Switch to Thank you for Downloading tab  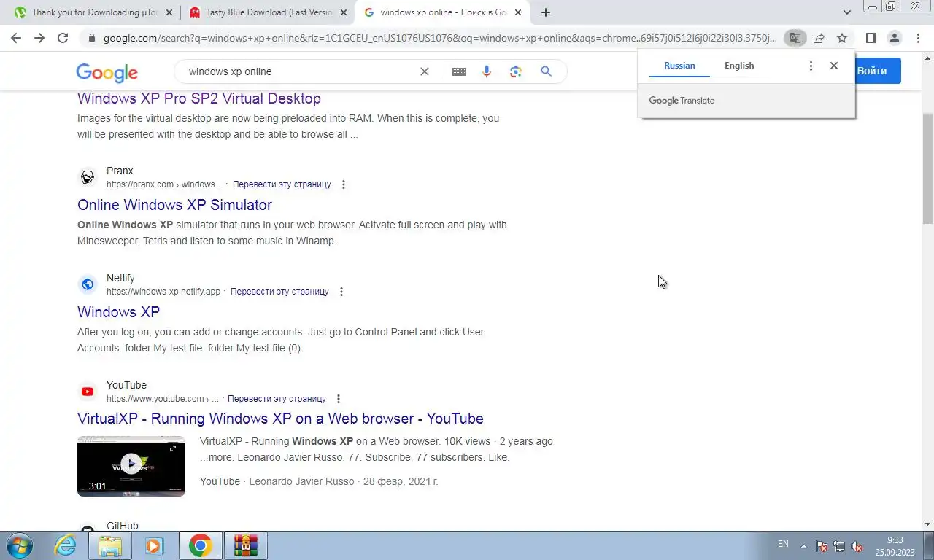click(x=93, y=12)
